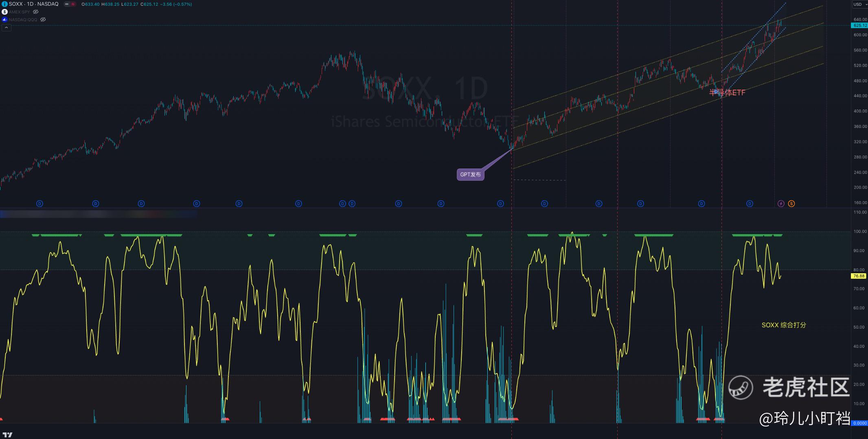This screenshot has width=868, height=439.
Task: Click the NASDAQ:QQQ symbol logo
Action: pos(4,20)
